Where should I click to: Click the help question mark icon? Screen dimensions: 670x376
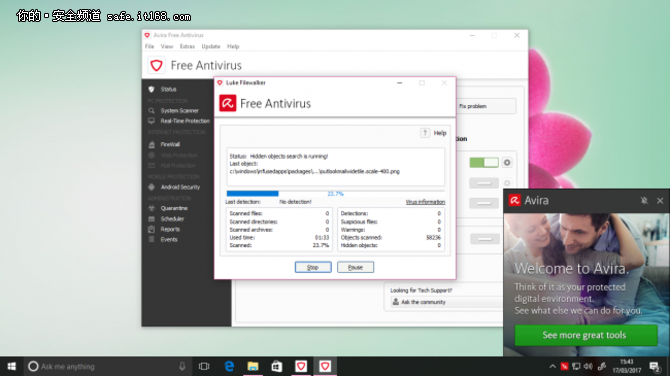pos(425,133)
